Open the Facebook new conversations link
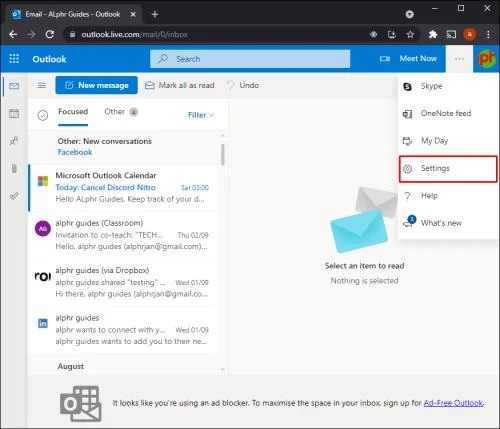This screenshot has width=500, height=429. point(75,152)
